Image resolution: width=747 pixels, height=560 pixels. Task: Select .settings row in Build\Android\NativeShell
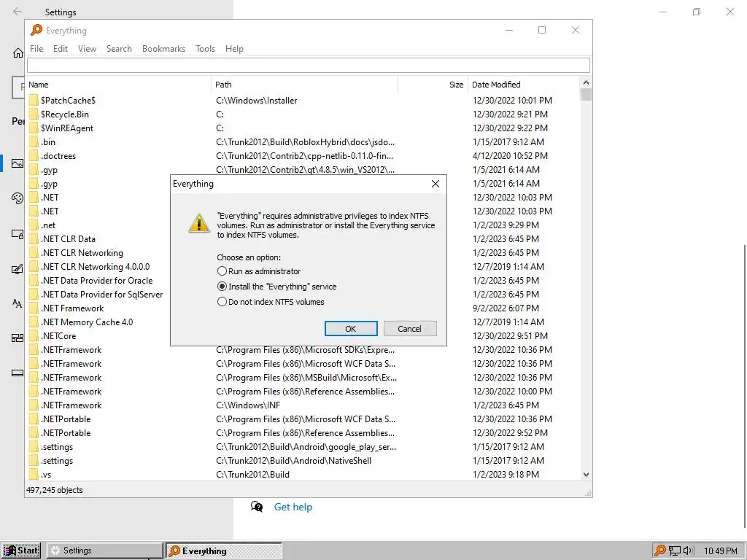303,461
